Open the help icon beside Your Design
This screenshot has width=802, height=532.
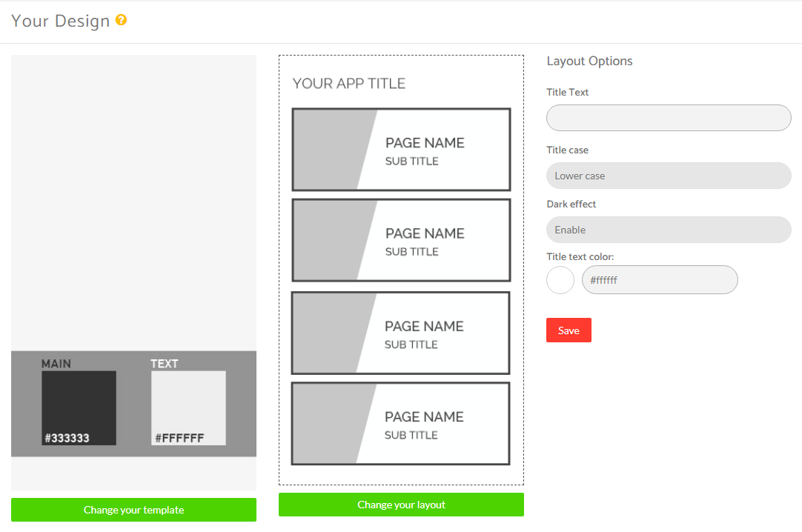click(x=121, y=21)
